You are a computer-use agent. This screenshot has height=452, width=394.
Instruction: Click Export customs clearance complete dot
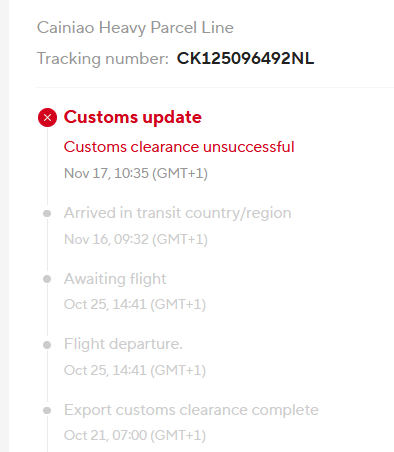coord(47,410)
